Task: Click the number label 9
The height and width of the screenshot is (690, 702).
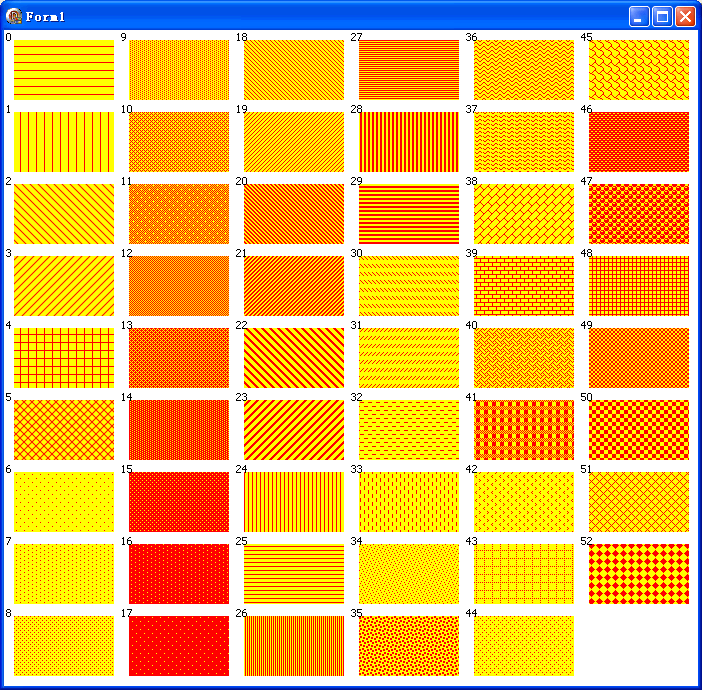Action: [124, 37]
